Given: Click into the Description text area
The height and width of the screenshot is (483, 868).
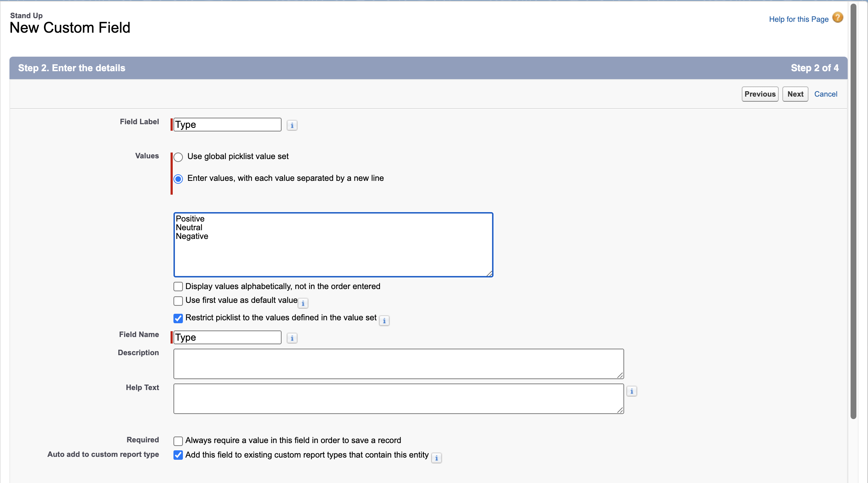Looking at the screenshot, I should tap(398, 364).
